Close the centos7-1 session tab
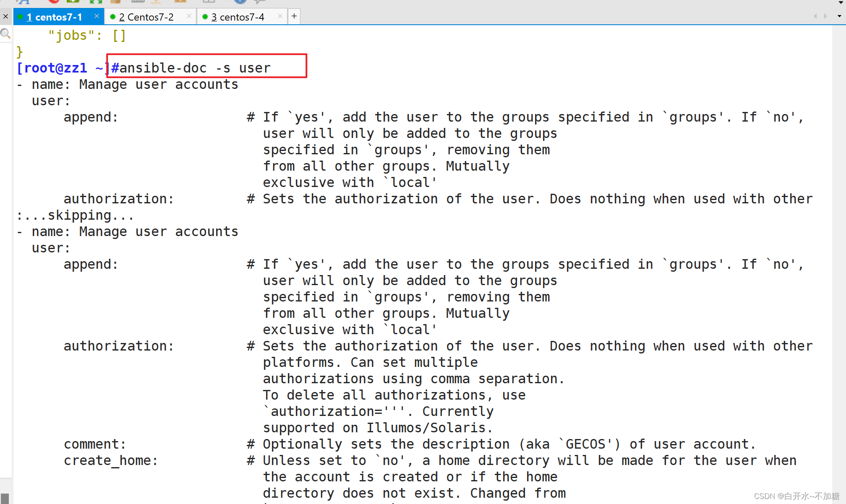 [x=97, y=16]
